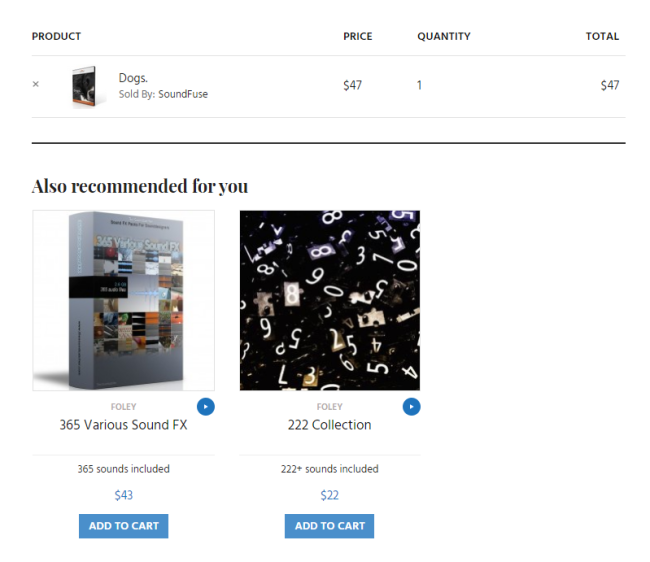Play preview for 365 Various Sound FX
Image resolution: width=650 pixels, height=562 pixels.
tap(206, 407)
